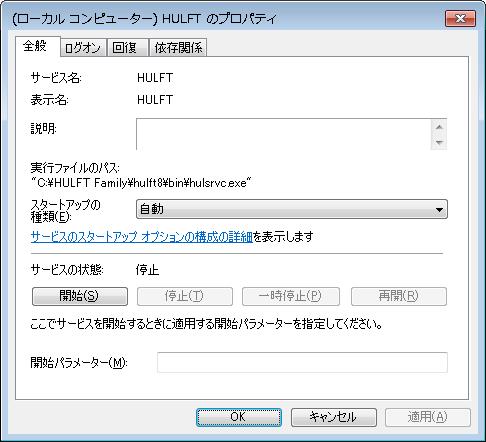The image size is (486, 442).
Task: Click inside the 説明 description box
Action: pos(283,134)
